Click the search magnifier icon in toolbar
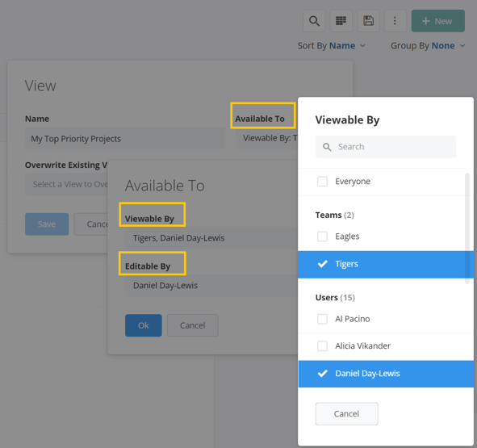The image size is (477, 448). pyautogui.click(x=314, y=21)
